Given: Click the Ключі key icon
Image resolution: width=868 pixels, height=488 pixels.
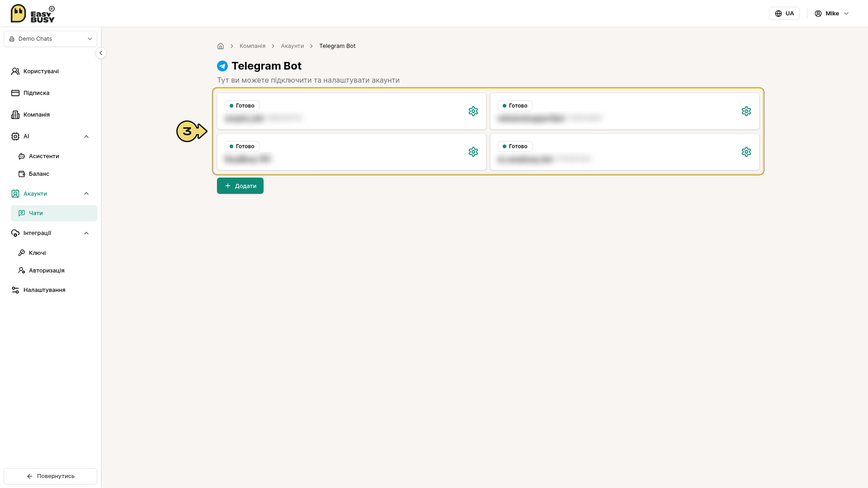Looking at the screenshot, I should (x=22, y=253).
